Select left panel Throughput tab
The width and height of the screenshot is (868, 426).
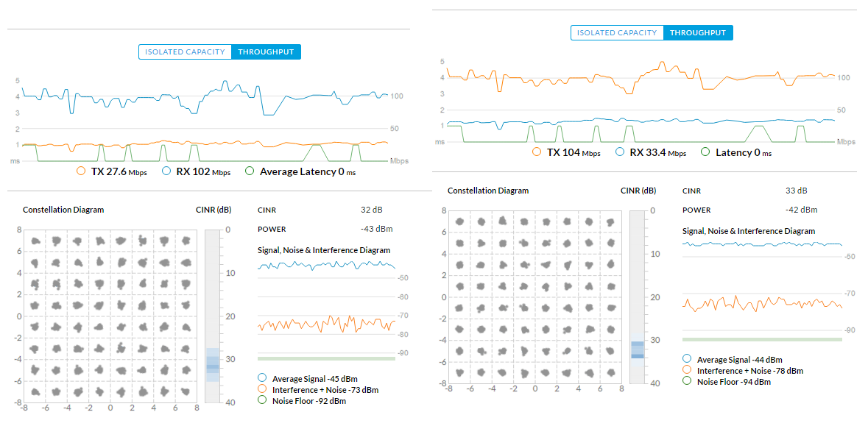267,52
